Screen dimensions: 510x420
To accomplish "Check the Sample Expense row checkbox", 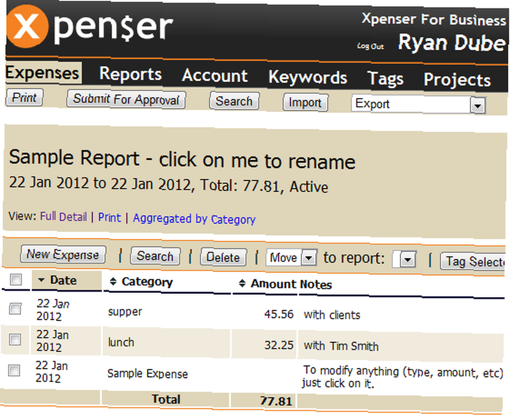I will click(14, 370).
